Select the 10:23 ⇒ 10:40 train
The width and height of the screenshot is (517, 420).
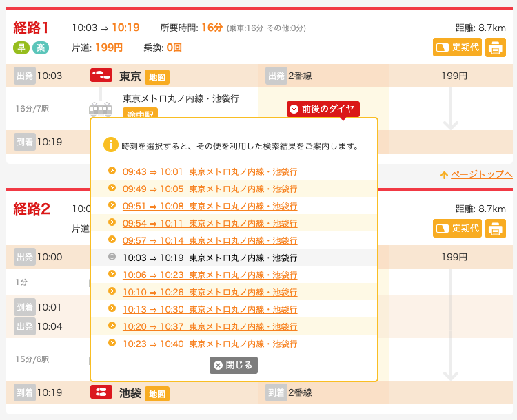(x=210, y=344)
